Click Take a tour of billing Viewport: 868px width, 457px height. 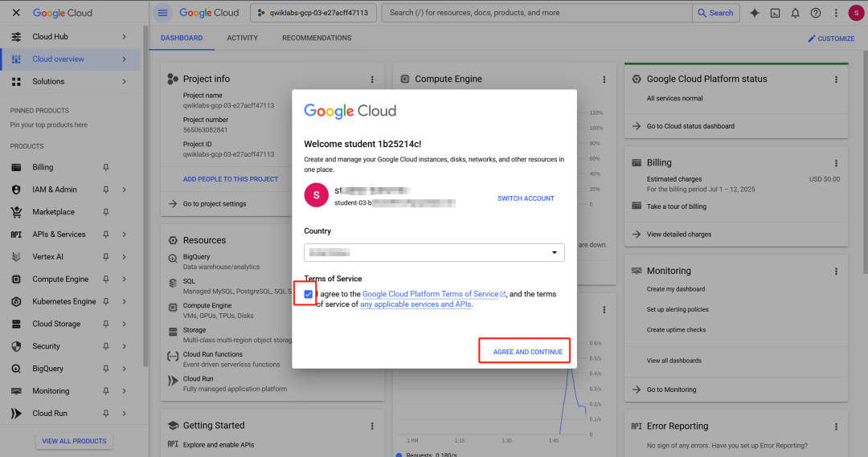point(677,207)
